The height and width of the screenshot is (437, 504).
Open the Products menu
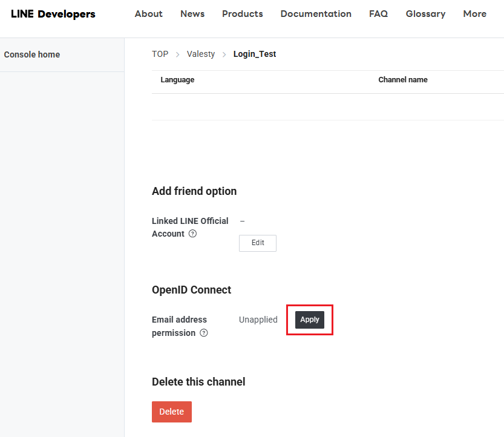click(x=242, y=14)
